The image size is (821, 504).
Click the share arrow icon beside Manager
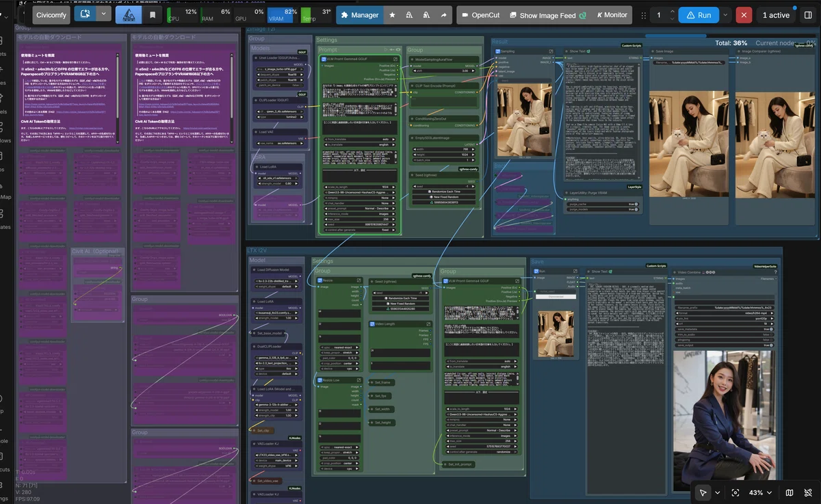coord(443,14)
